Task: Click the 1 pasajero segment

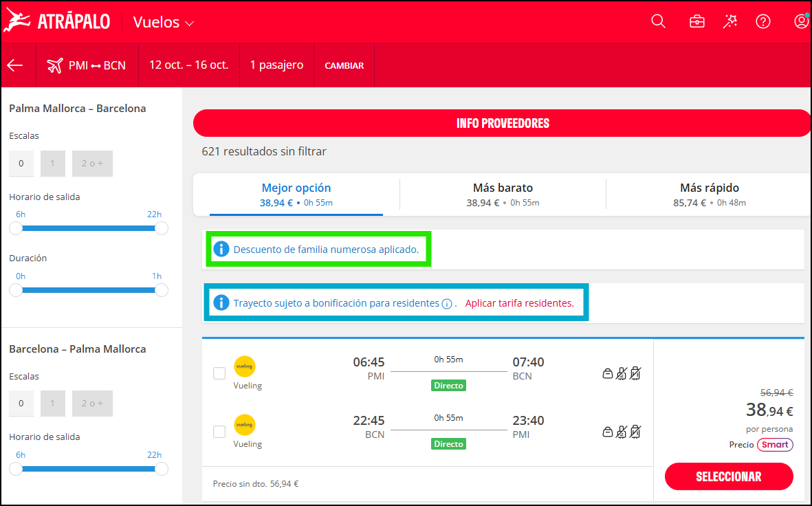Action: click(276, 65)
